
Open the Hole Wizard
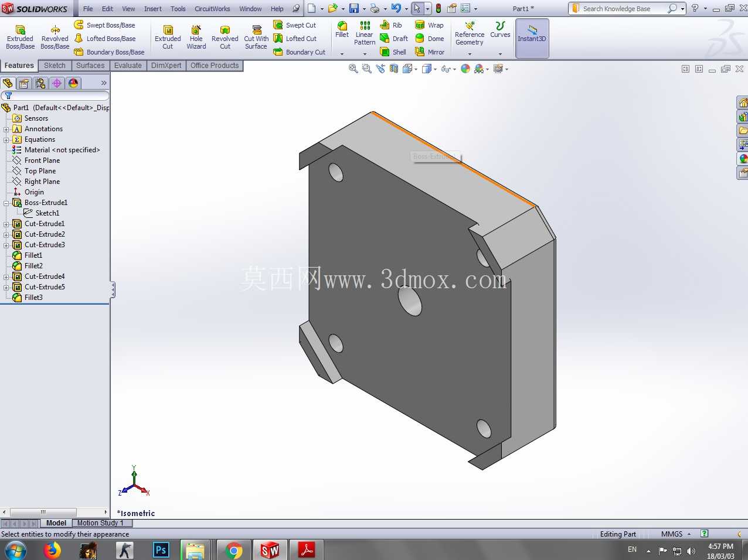pyautogui.click(x=196, y=37)
